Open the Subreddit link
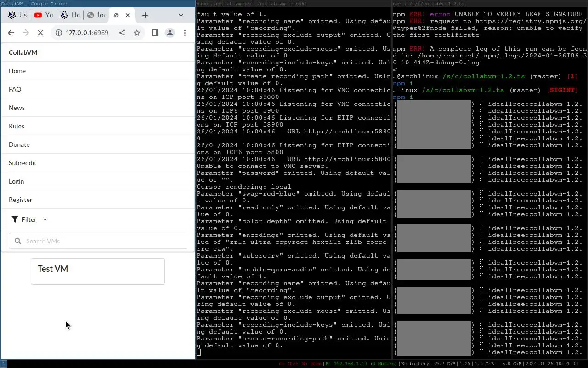Viewport: 588px width, 368px height. tap(98, 163)
